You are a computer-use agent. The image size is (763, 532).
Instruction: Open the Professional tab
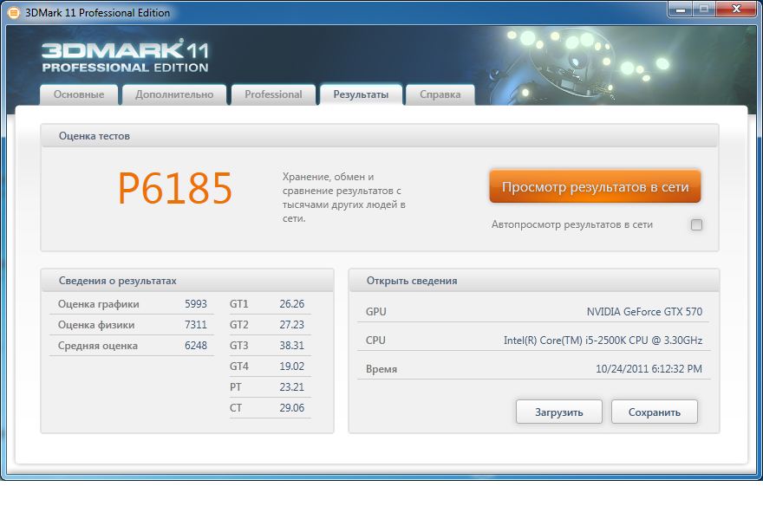273,94
